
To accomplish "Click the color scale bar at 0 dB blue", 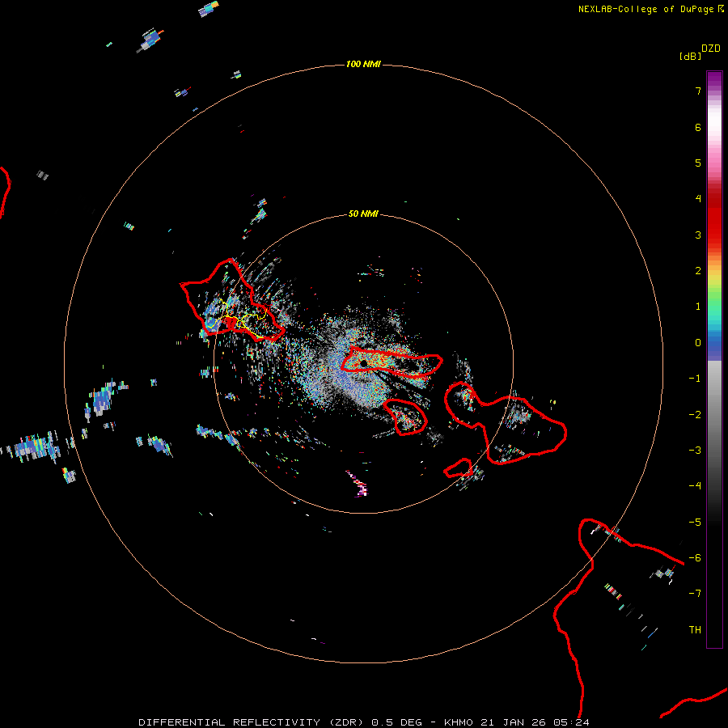I will tap(714, 343).
